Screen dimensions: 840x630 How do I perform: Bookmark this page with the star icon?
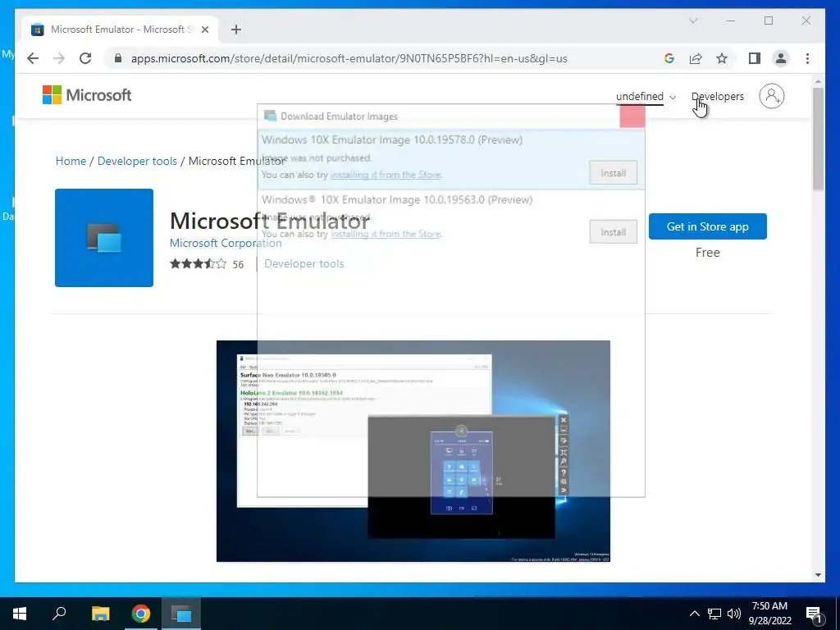[722, 58]
